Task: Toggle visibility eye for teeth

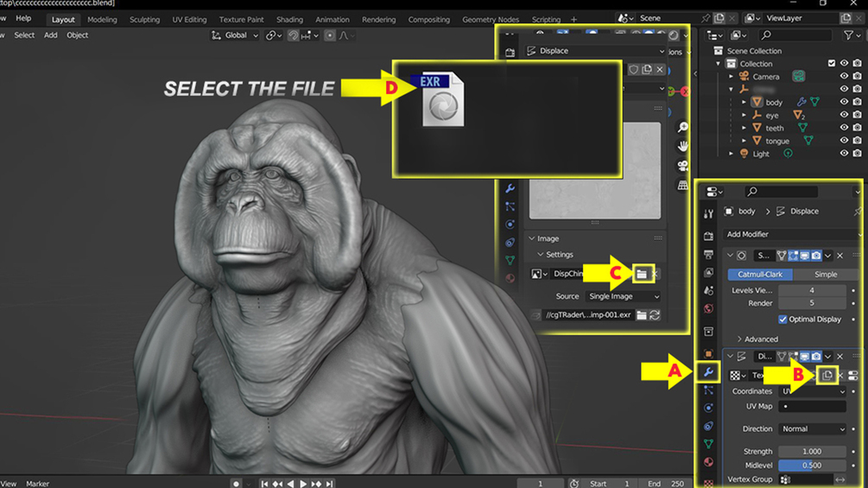Action: pos(844,128)
